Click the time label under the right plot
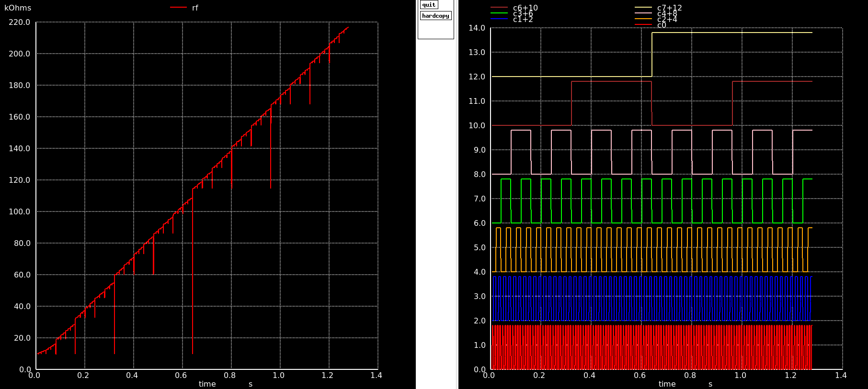The height and width of the screenshot is (389, 868). (x=667, y=384)
